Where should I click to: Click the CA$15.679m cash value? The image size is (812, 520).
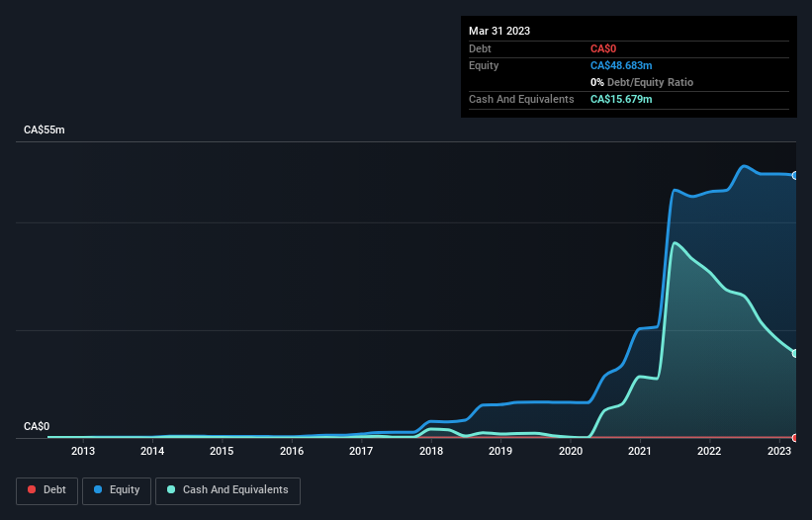621,99
